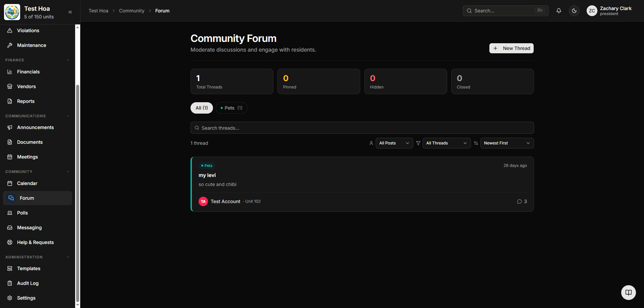Image resolution: width=644 pixels, height=308 pixels.
Task: Collapse the Finance section
Action: click(x=68, y=60)
